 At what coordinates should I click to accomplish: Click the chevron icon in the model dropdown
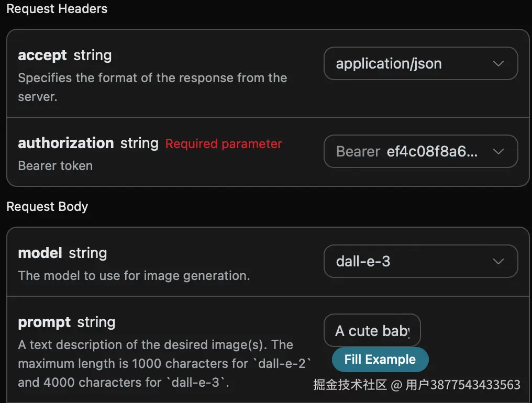[498, 261]
